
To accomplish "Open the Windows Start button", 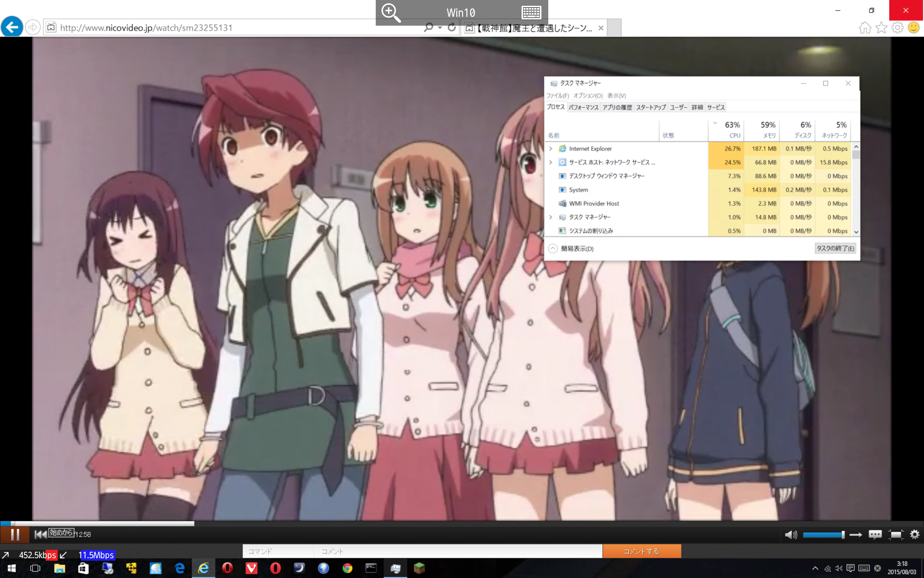I will 11,569.
